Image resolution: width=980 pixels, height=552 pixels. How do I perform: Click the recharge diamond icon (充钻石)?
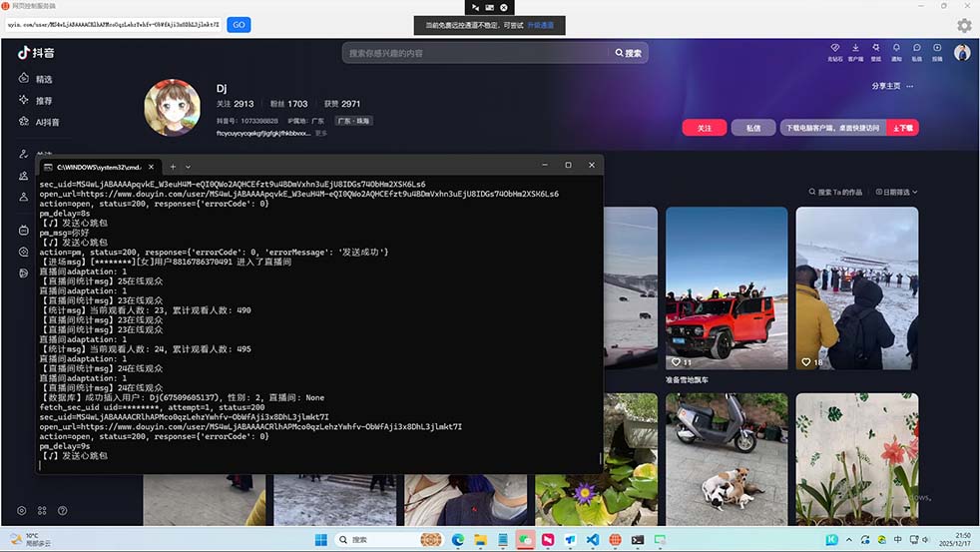click(x=835, y=49)
